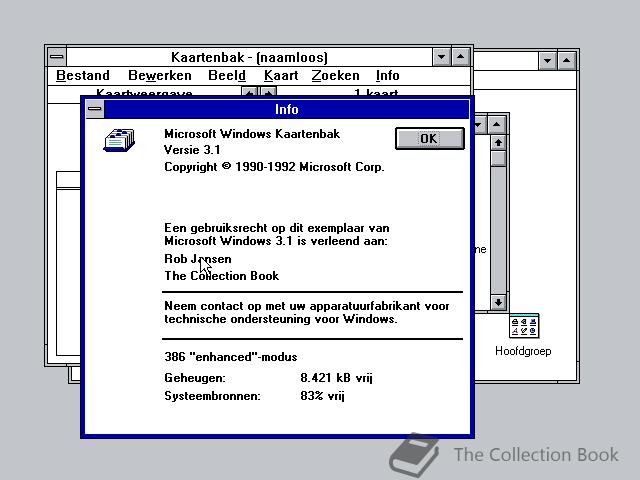Open the Kaart menu
This screenshot has height=480, width=640.
(281, 76)
